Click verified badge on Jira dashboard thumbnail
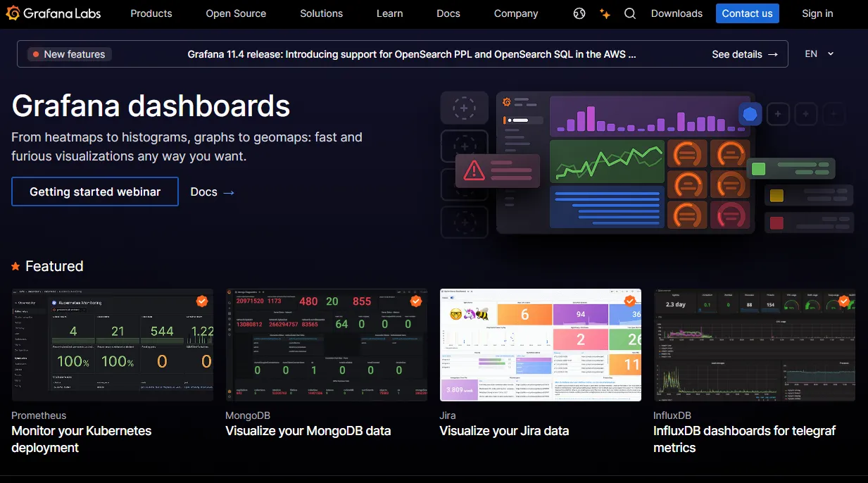Image resolution: width=868 pixels, height=483 pixels. (630, 301)
